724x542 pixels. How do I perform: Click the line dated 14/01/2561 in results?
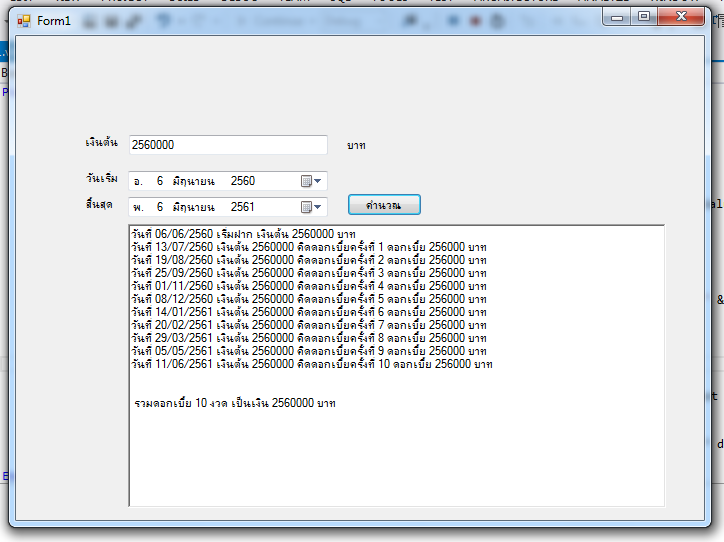pyautogui.click(x=309, y=312)
